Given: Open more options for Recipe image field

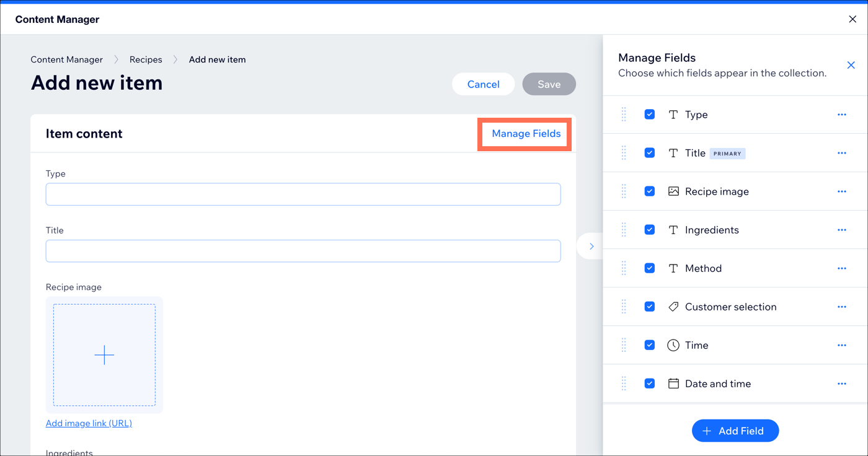Looking at the screenshot, I should pyautogui.click(x=841, y=191).
